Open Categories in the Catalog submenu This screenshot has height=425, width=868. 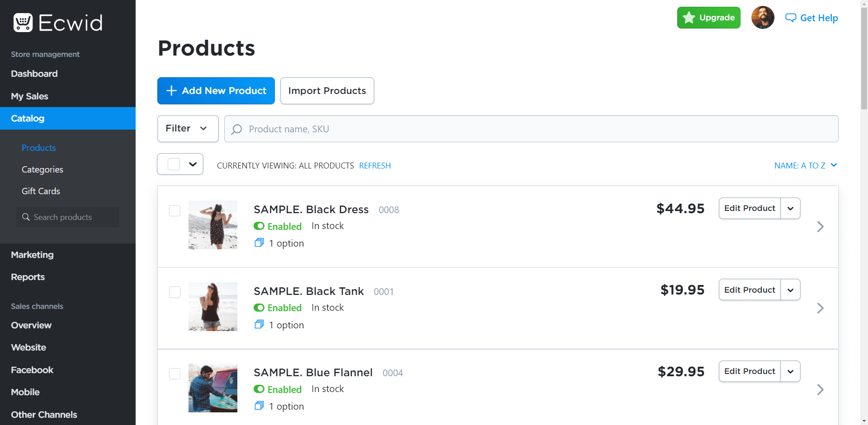[42, 170]
